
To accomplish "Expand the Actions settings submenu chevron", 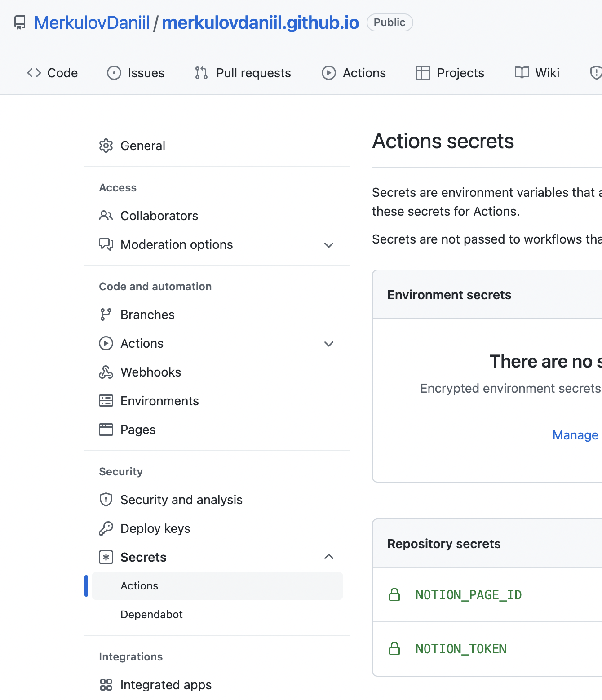I will [x=329, y=344].
